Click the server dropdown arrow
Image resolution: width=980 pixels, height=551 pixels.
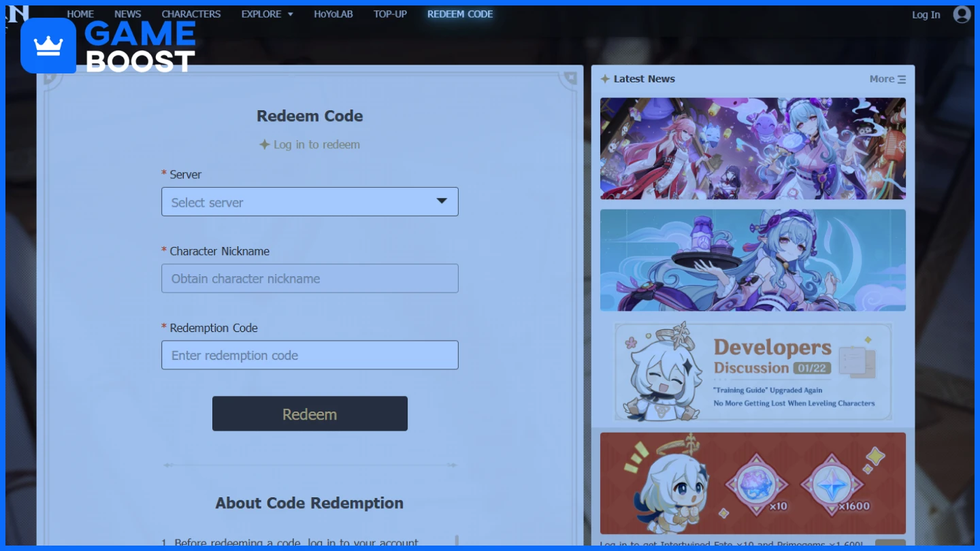(442, 201)
